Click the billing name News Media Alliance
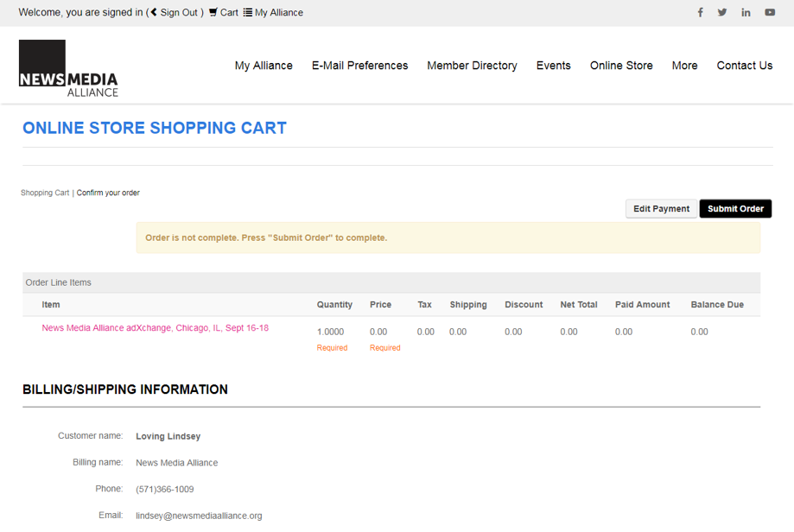This screenshot has height=532, width=794. (x=177, y=463)
